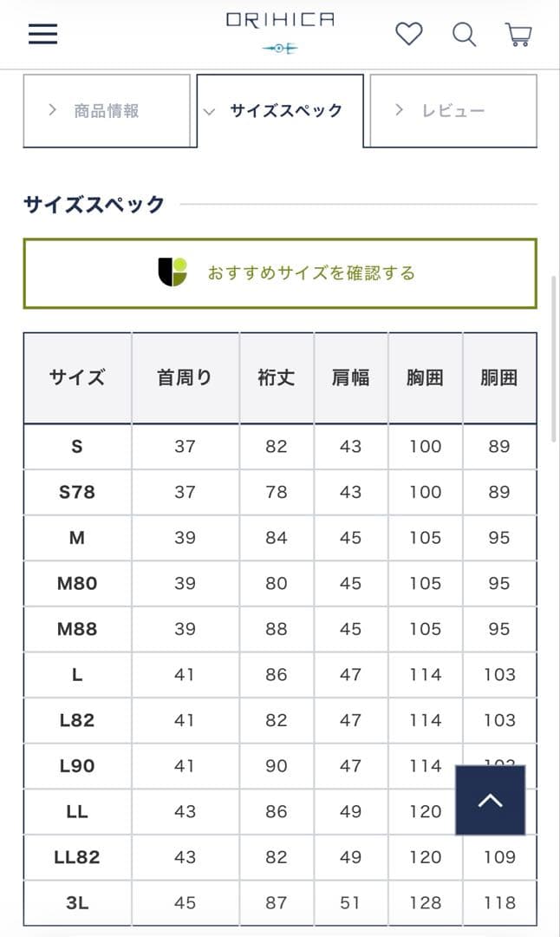The image size is (560, 937).
Task: Click the 3L size row label
Action: click(x=77, y=903)
